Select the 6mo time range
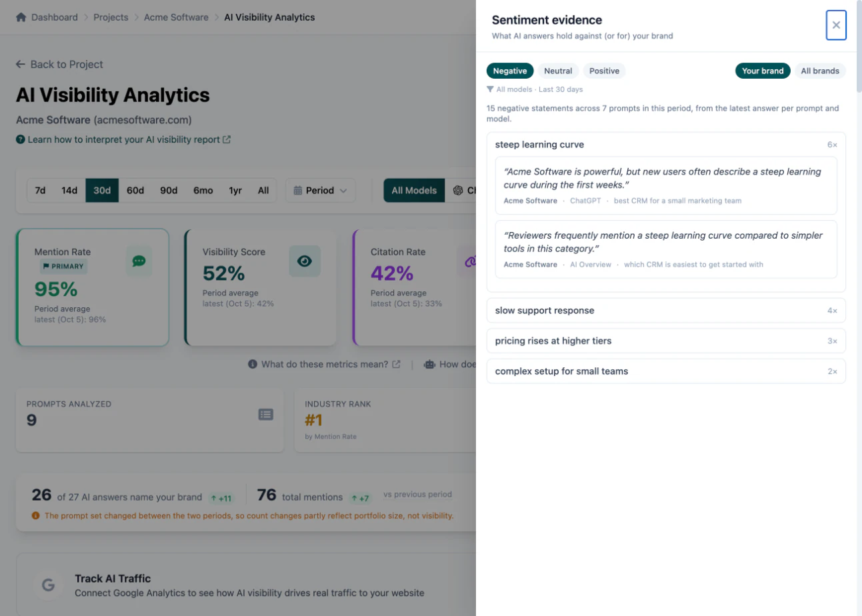Screen dimensions: 862x616 [203, 191]
